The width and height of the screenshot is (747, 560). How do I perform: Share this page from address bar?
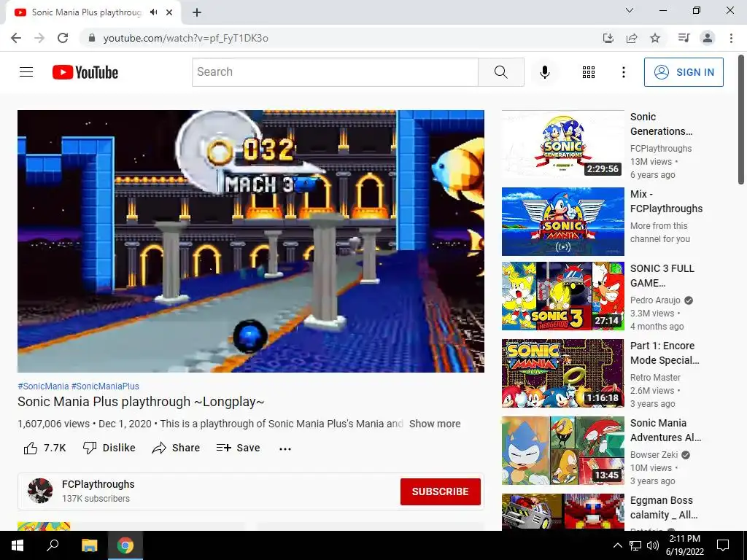click(632, 38)
